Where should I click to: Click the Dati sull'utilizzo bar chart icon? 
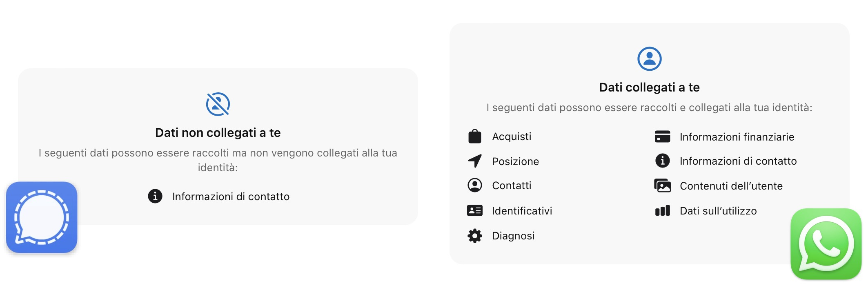(662, 211)
